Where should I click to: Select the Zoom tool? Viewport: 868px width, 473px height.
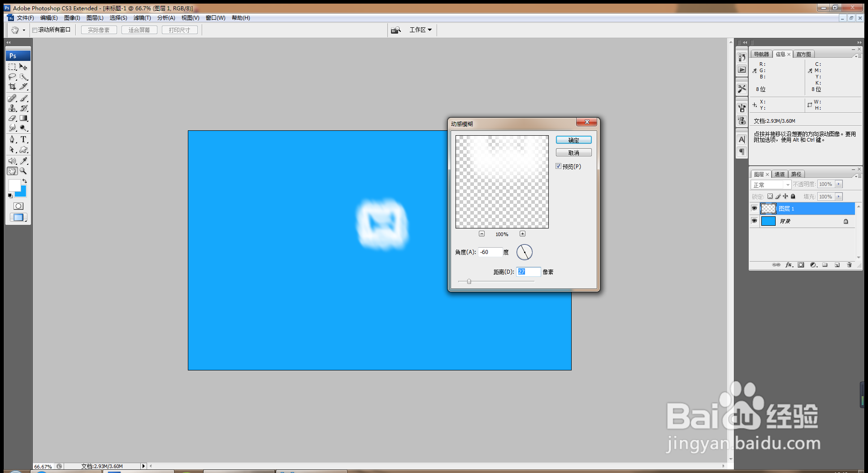(x=24, y=171)
